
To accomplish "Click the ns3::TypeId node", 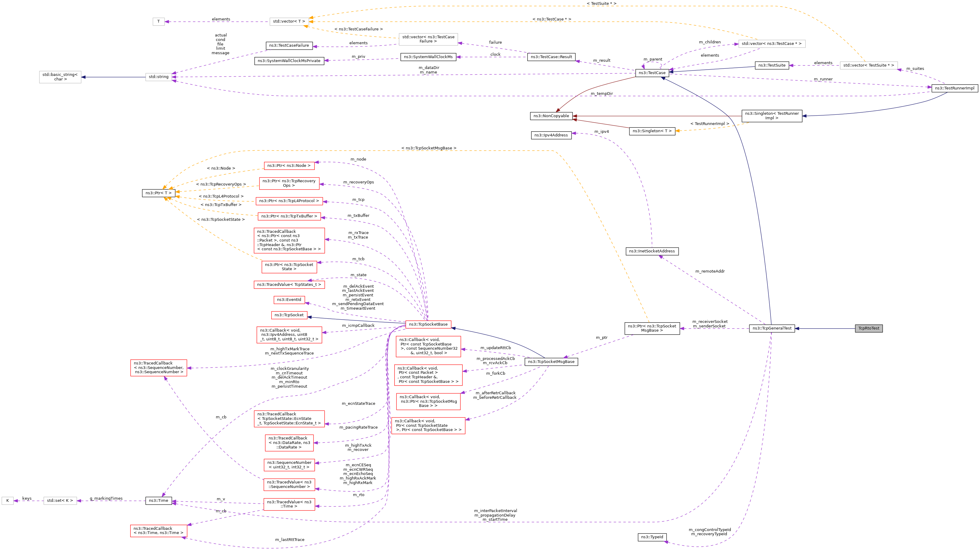I will (652, 537).
